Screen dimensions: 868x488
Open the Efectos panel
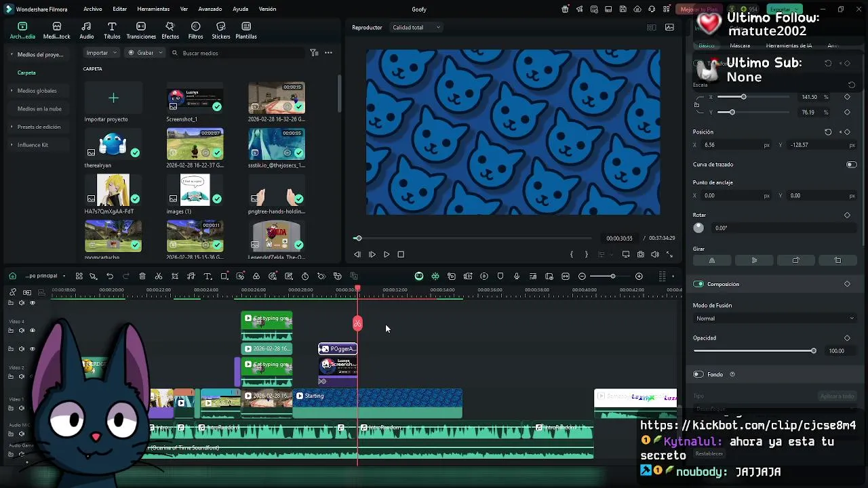(x=170, y=30)
